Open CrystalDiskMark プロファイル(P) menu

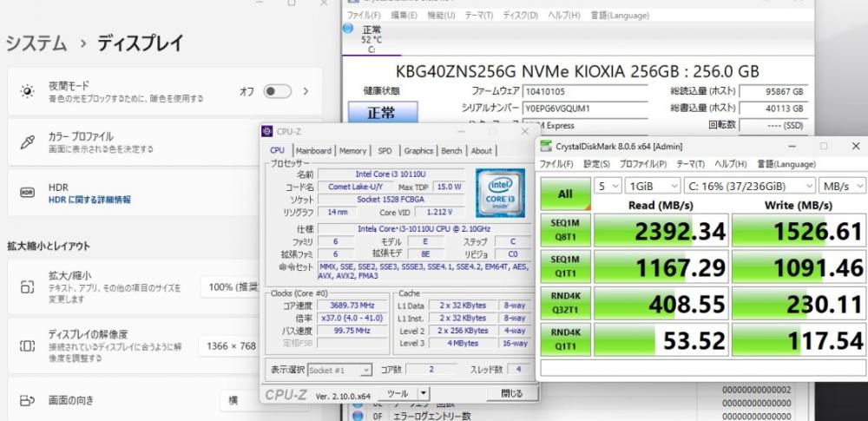(x=642, y=164)
